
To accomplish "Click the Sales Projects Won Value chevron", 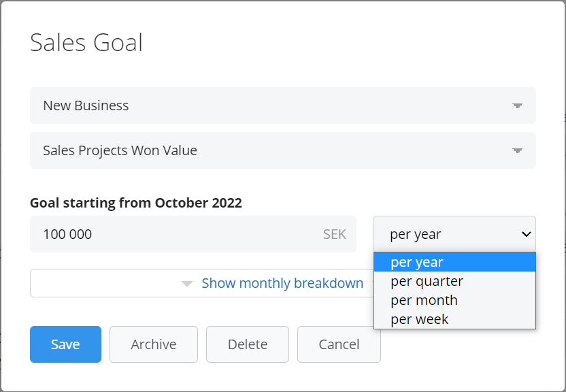I will (517, 150).
